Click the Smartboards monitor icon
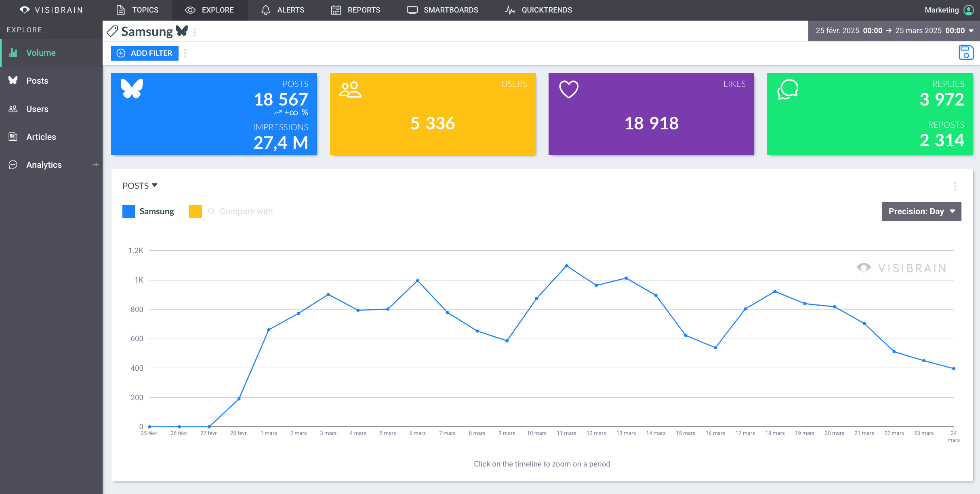 click(412, 10)
